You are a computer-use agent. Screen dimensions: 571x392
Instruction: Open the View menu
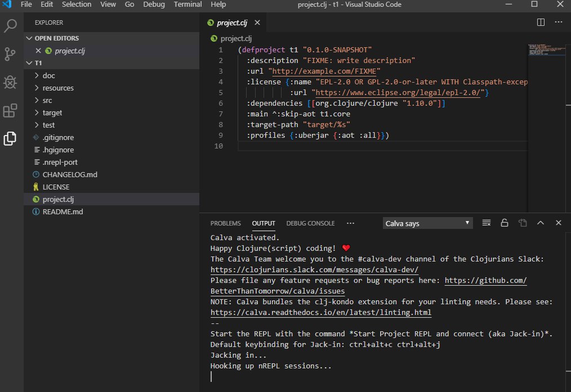pos(108,4)
